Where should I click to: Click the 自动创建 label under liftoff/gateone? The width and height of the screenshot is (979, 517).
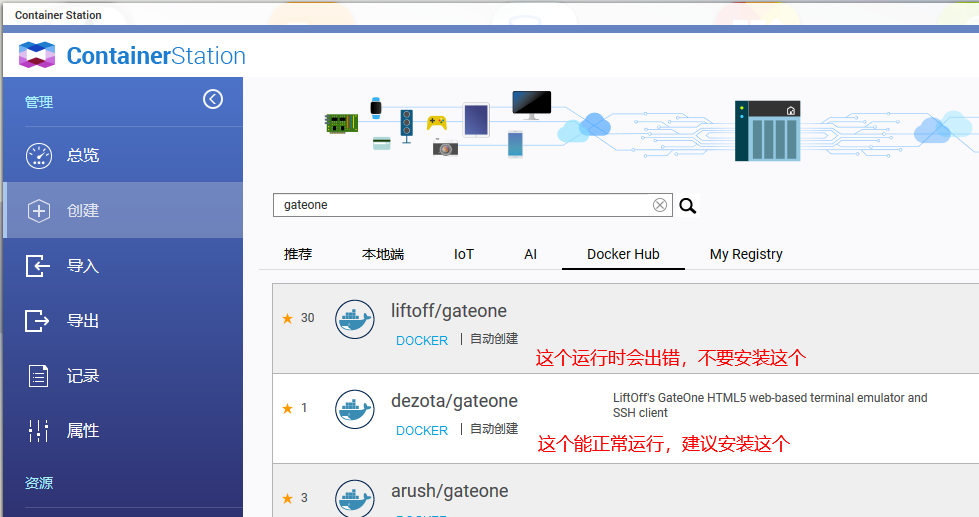[494, 339]
